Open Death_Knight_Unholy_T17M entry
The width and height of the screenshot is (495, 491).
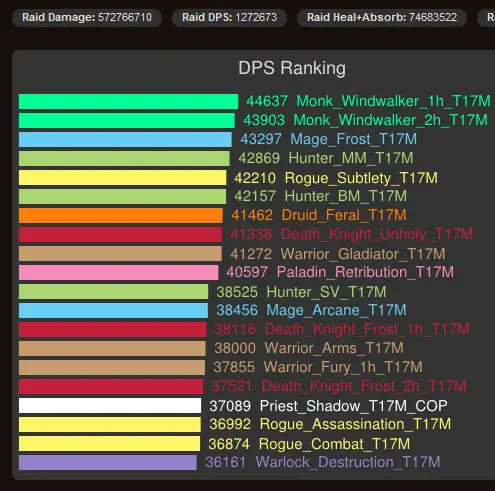pos(377,234)
